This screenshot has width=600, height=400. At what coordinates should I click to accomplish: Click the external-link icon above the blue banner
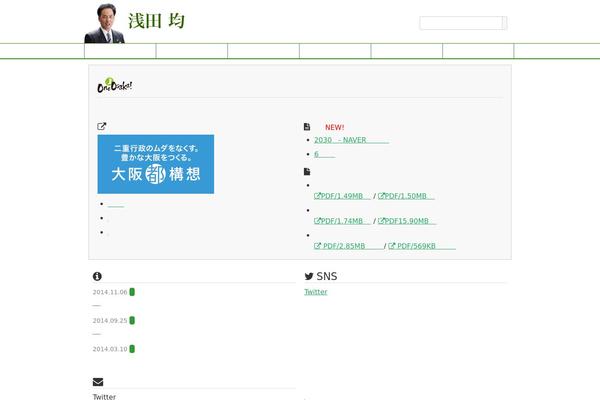coord(101,126)
